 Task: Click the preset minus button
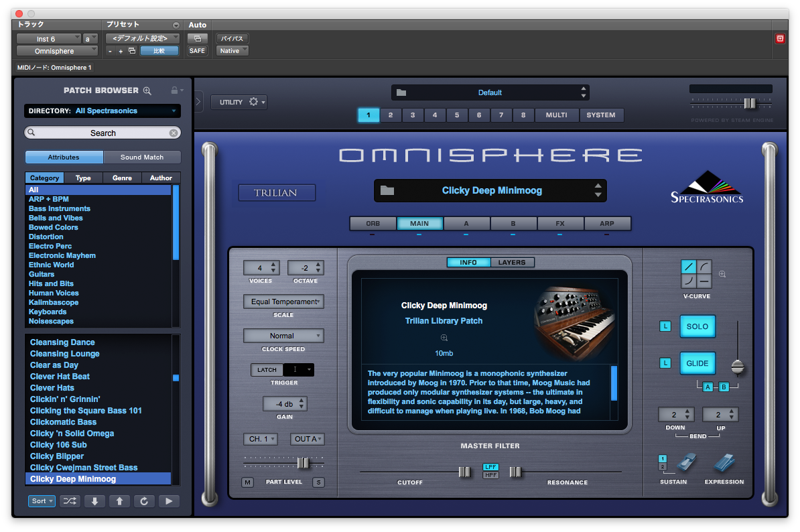110,51
